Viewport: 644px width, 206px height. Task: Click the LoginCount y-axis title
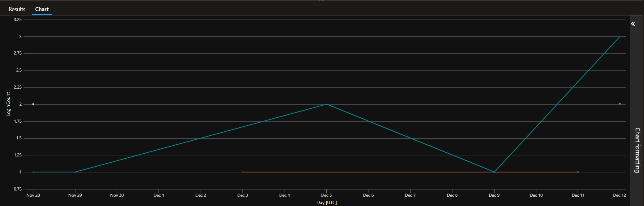8,104
